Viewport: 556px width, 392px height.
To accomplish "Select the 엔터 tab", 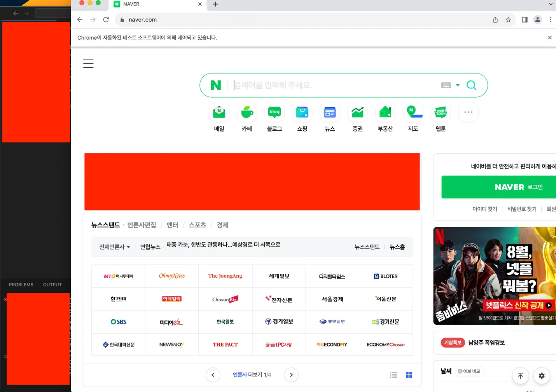I will pyautogui.click(x=172, y=225).
